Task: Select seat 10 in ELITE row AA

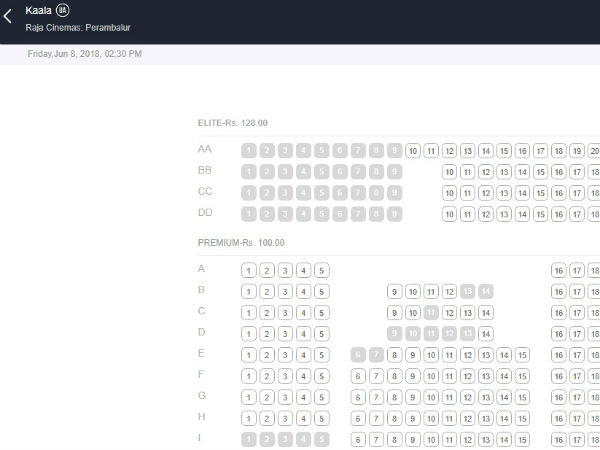Action: click(413, 151)
